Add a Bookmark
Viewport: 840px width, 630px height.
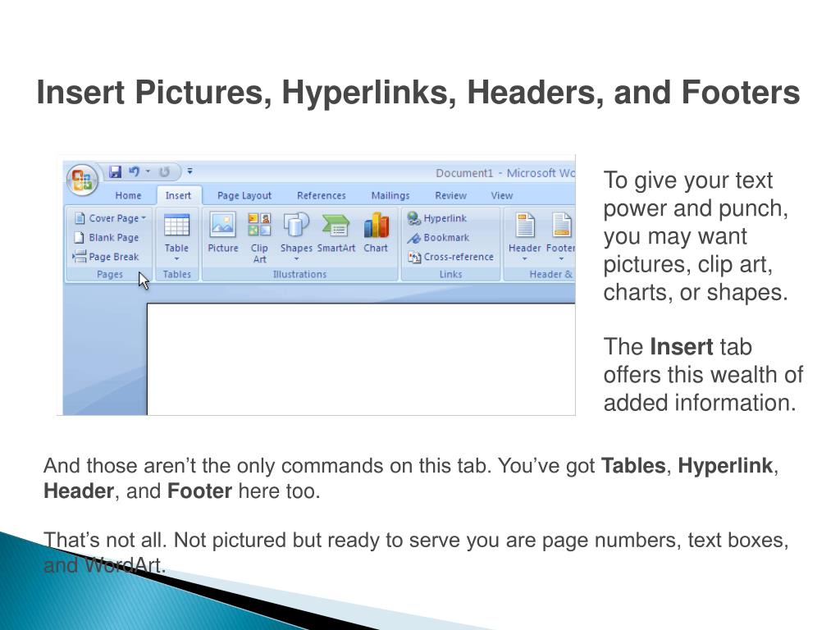tap(438, 237)
